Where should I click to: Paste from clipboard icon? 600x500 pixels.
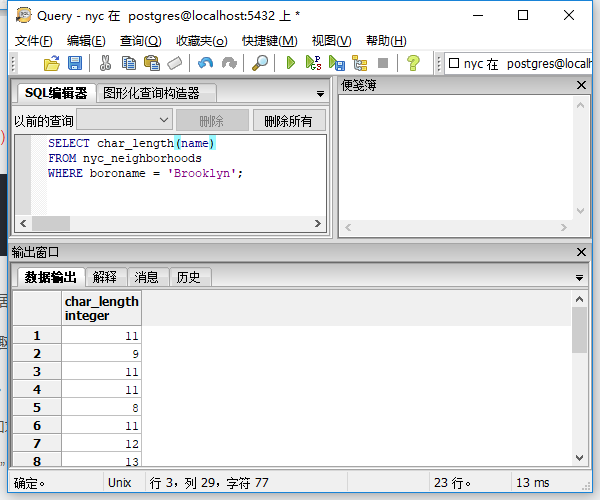point(152,63)
